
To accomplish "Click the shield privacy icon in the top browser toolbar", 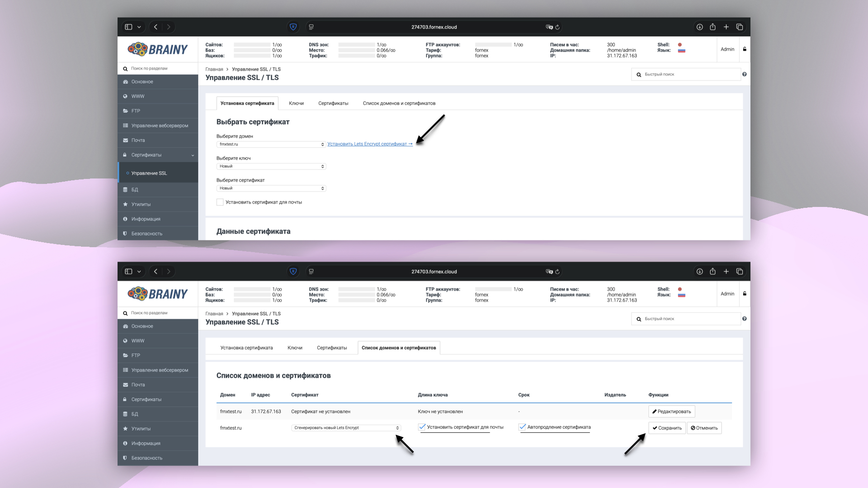I will click(293, 27).
